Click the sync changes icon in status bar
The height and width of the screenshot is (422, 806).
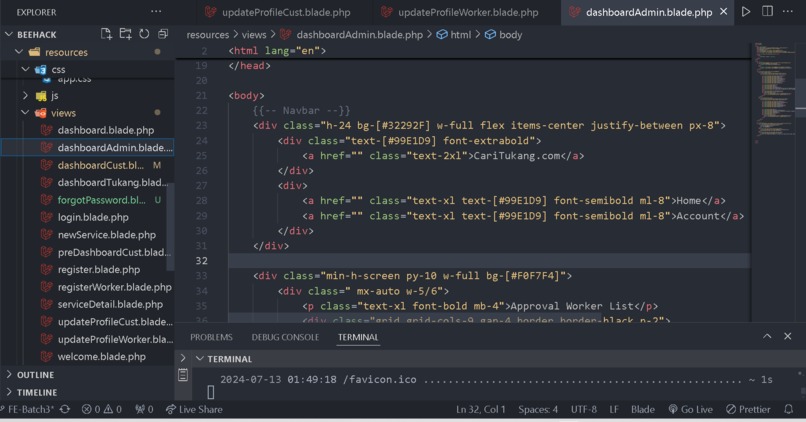click(65, 409)
